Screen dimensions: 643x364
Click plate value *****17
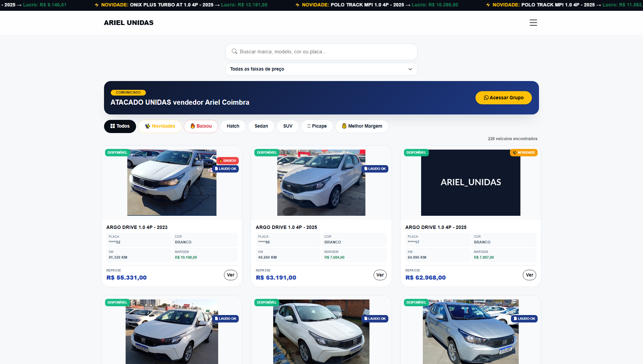413,242
